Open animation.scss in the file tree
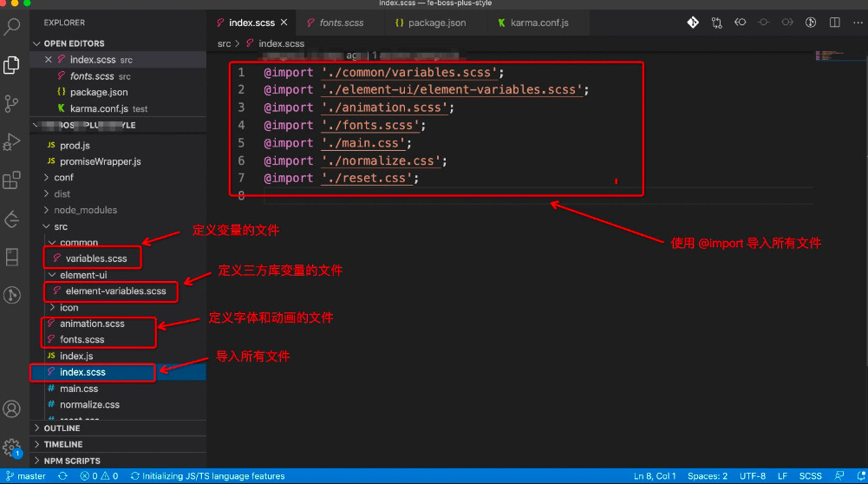Image resolution: width=868 pixels, height=484 pixels. point(92,324)
